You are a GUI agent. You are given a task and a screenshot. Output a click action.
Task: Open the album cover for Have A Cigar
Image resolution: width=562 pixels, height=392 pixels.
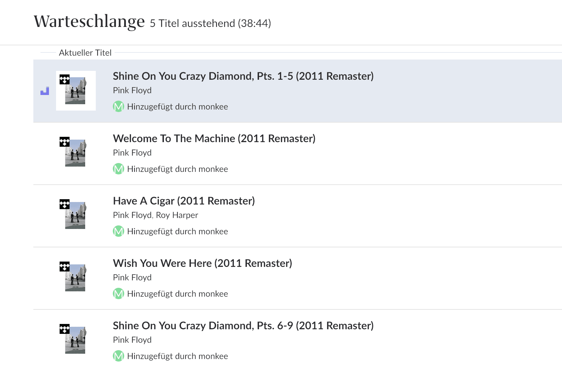pos(75,215)
